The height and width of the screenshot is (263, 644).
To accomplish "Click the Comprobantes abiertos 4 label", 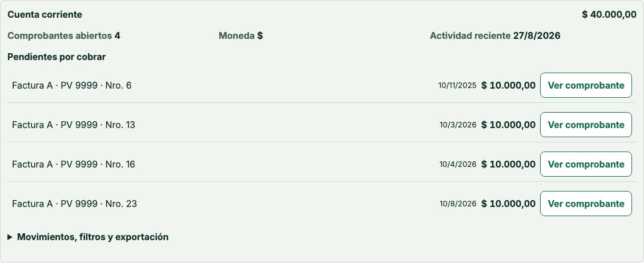I will click(64, 36).
